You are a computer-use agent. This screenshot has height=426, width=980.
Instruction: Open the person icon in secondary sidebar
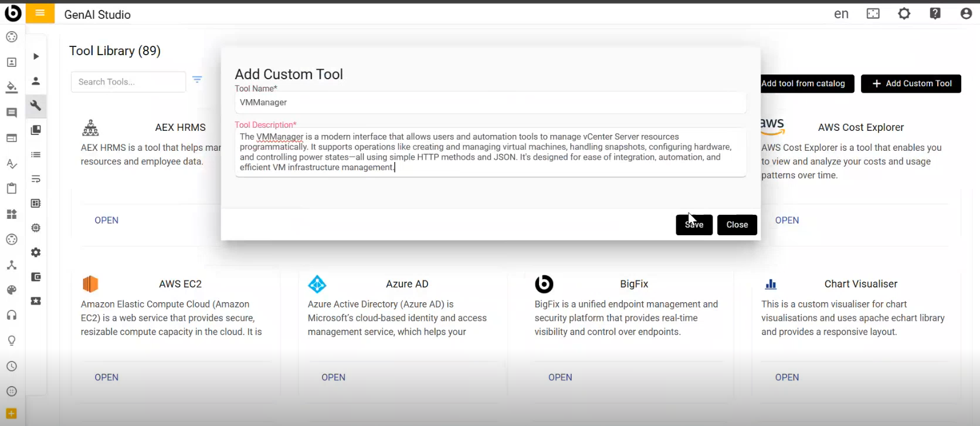pyautogui.click(x=36, y=81)
